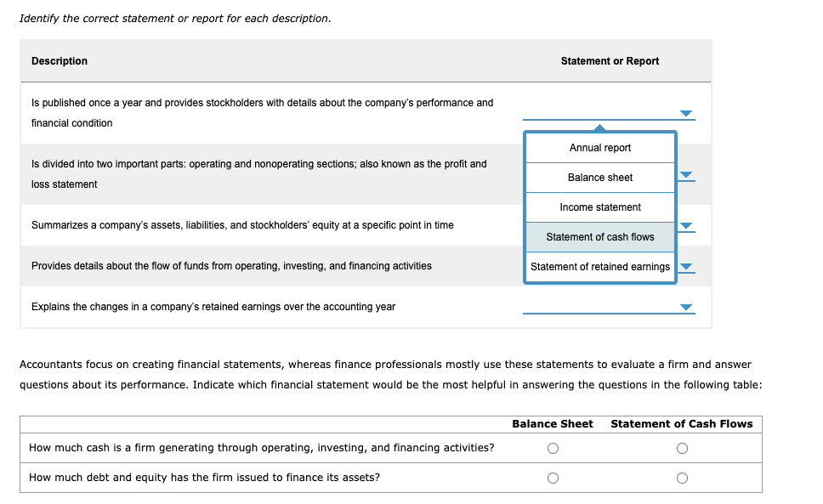Viewport: 823px width, 504px height.
Task: Select Balance Sheet radio for the cash generation question
Action: pyautogui.click(x=553, y=447)
